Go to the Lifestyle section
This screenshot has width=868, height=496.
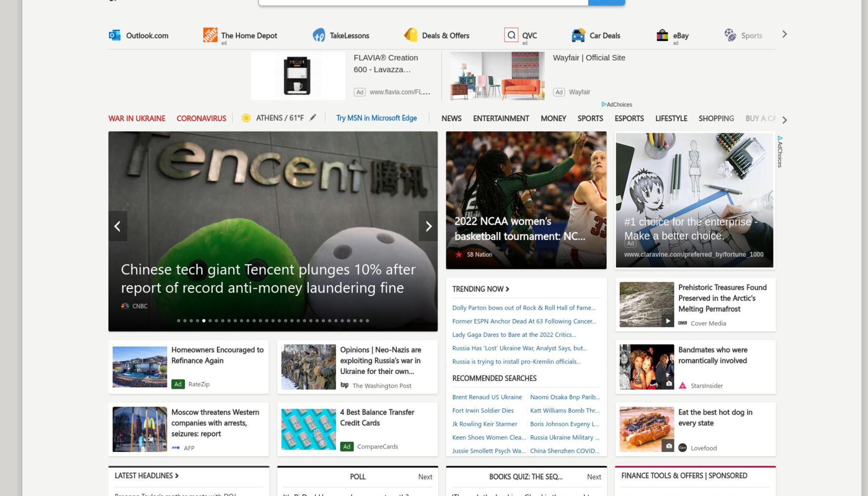(x=671, y=118)
